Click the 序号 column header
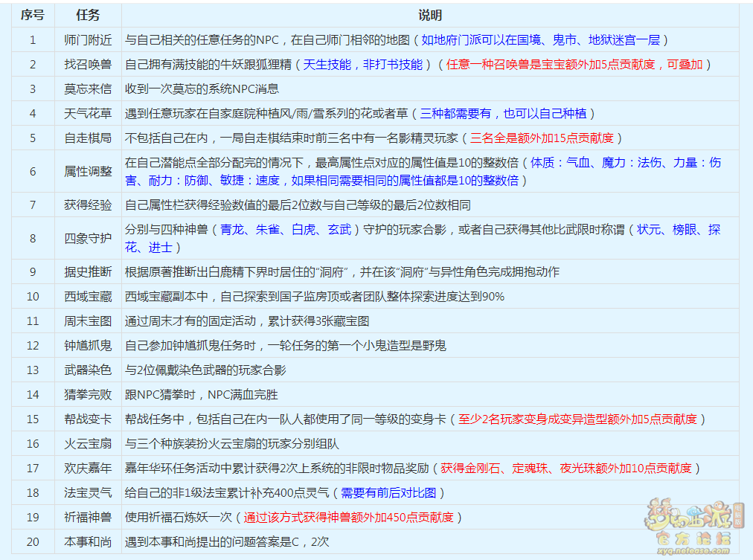Viewport: 753px width, 560px height. 33,16
